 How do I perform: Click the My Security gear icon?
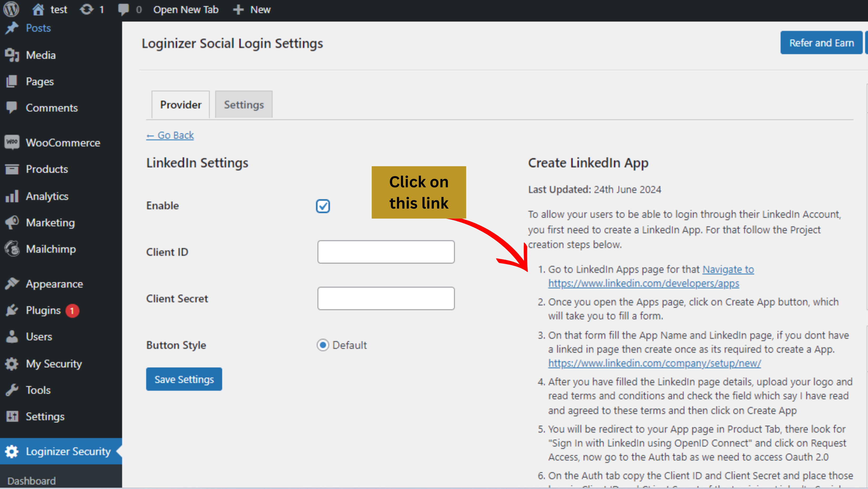coord(12,364)
